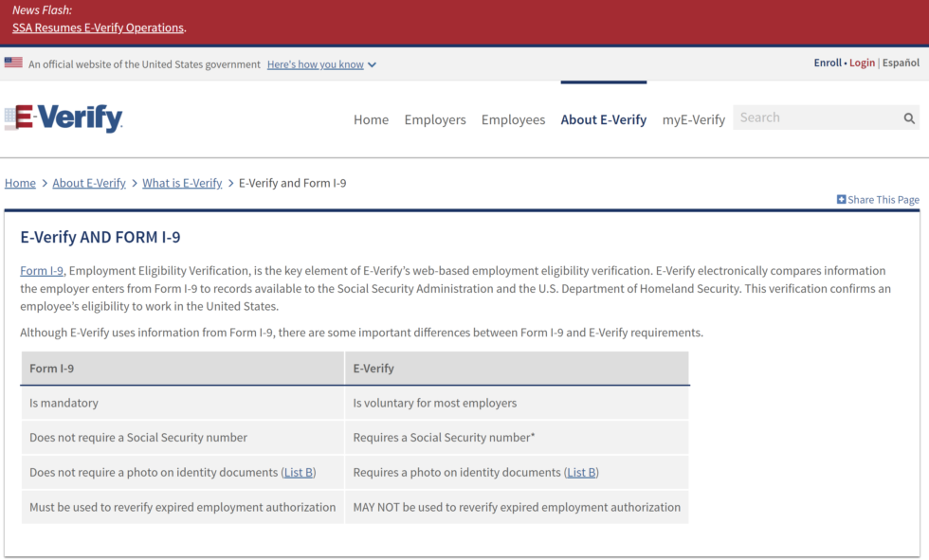This screenshot has height=560, width=929.
Task: Click the Share This Page plus icon
Action: 842,200
